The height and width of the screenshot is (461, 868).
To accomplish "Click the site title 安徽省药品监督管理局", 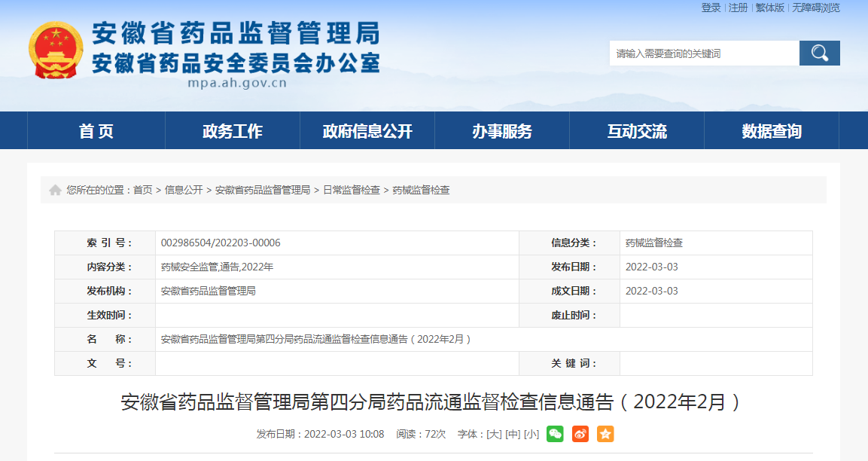I will tap(236, 33).
